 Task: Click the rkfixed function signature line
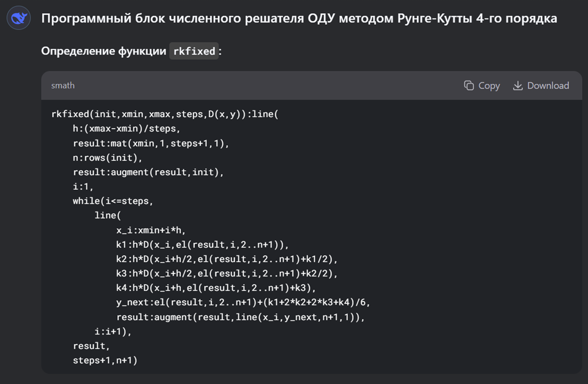click(165, 114)
